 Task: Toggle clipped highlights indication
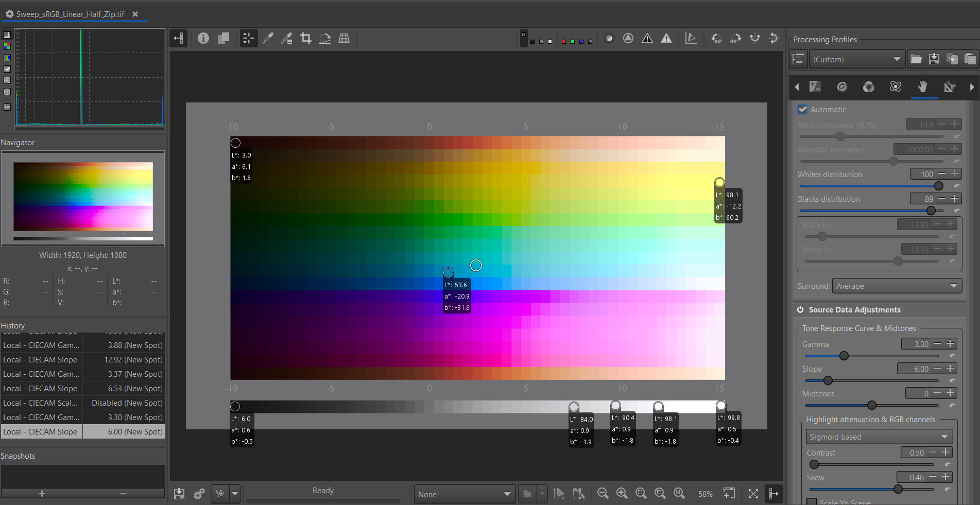point(666,38)
